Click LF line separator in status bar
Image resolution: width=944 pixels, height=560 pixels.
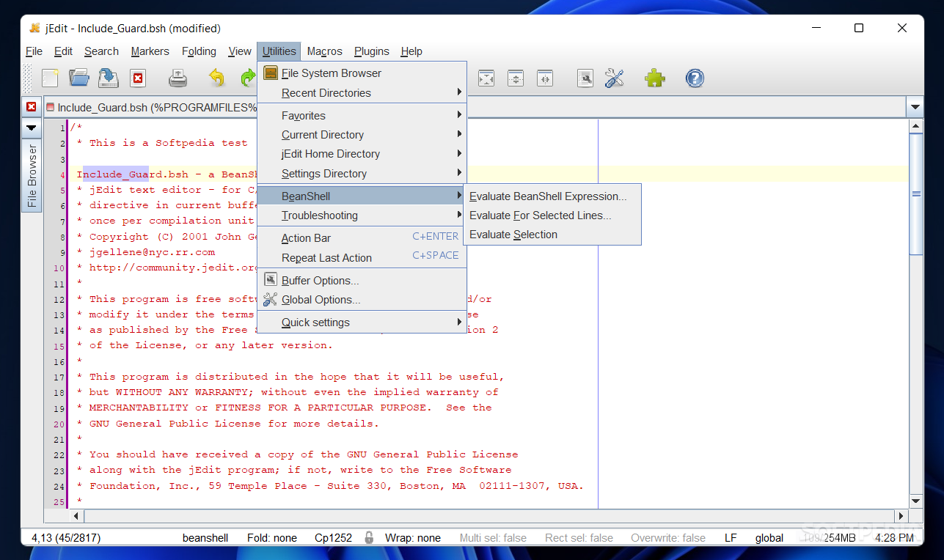(731, 538)
